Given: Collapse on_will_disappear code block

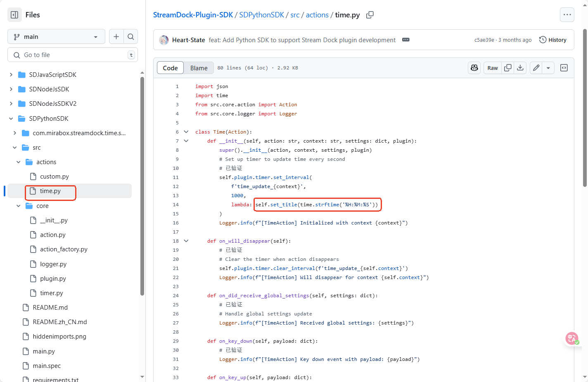Looking at the screenshot, I should click(x=186, y=241).
